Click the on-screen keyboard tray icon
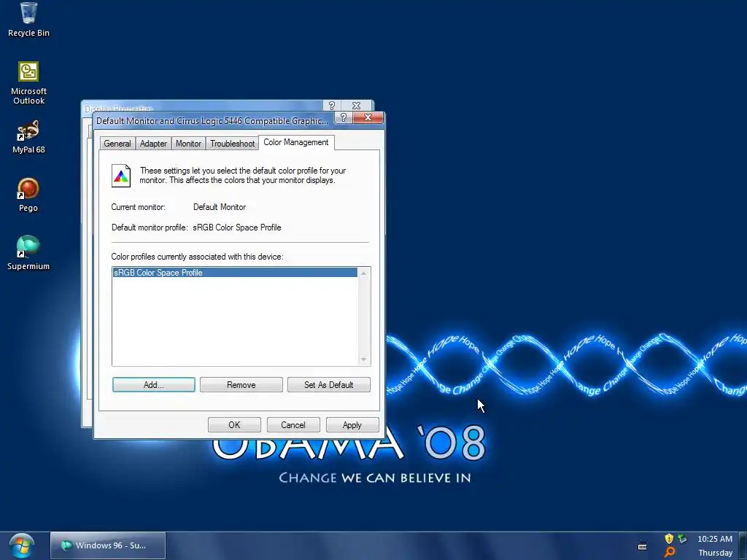This screenshot has width=747, height=560. pos(642,545)
